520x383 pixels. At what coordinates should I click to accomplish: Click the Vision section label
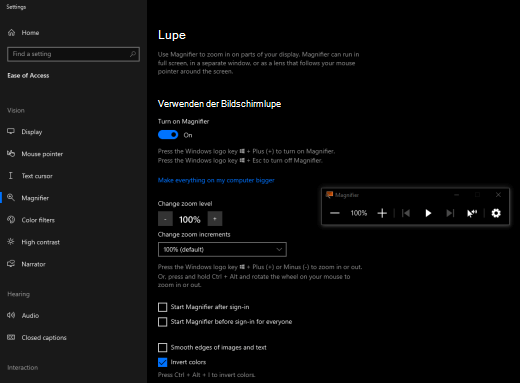click(16, 110)
